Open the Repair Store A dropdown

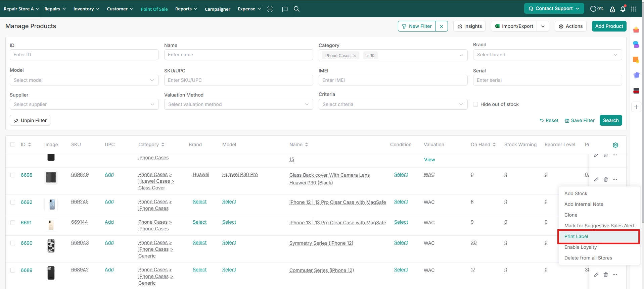click(21, 9)
